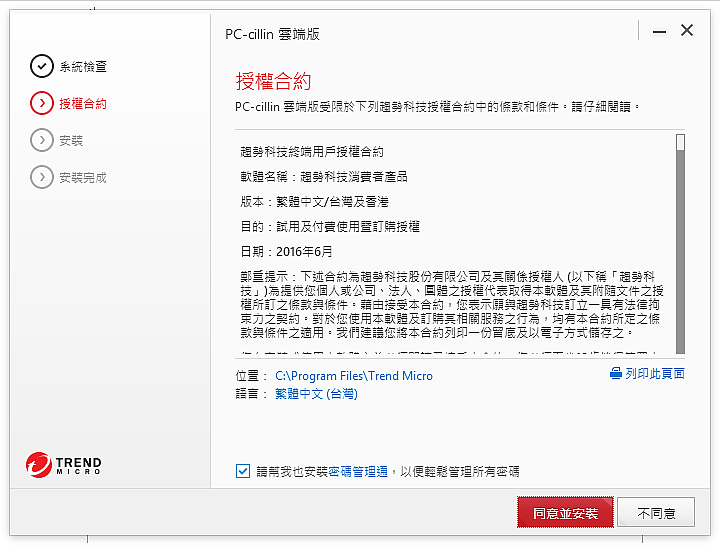Viewport: 720px width, 553px height.
Task: Change language via 繁體中文 (台灣) link
Action: (x=316, y=394)
